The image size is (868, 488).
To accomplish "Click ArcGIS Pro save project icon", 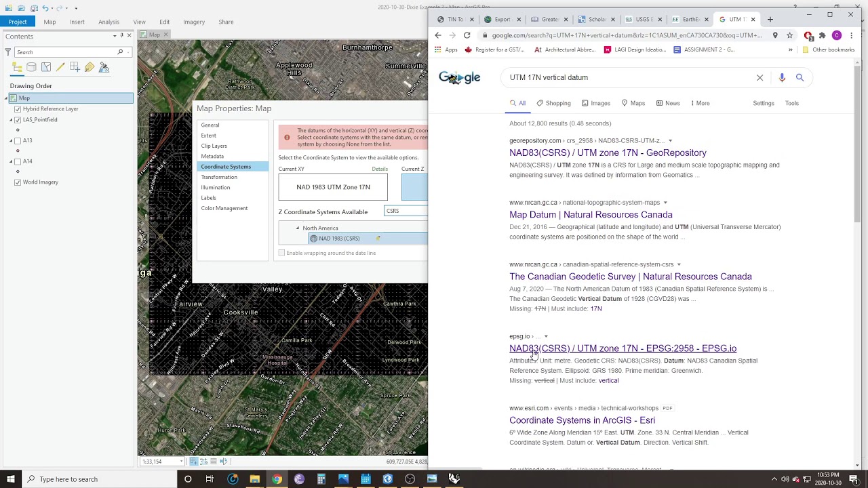I will click(x=33, y=7).
